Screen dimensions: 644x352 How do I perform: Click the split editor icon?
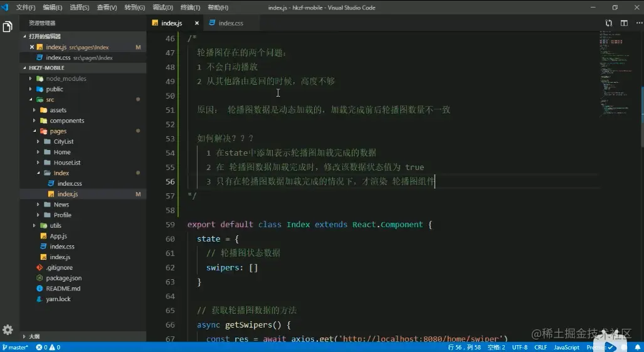coord(624,23)
